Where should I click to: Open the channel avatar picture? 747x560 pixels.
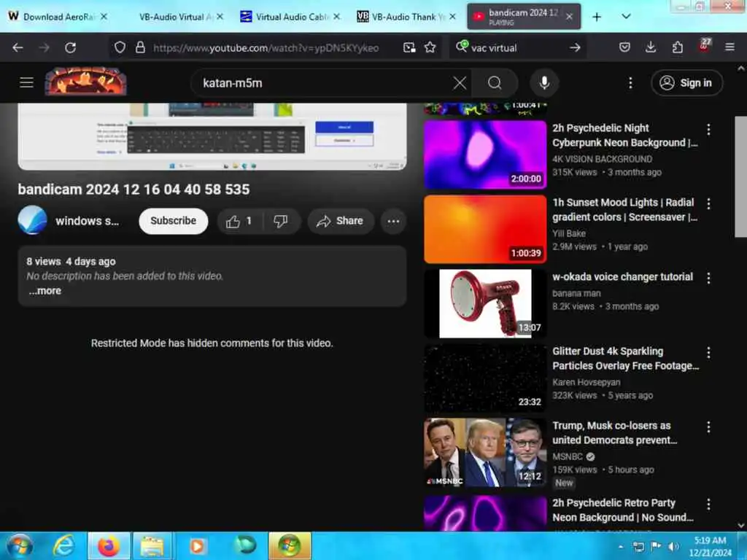[32, 220]
